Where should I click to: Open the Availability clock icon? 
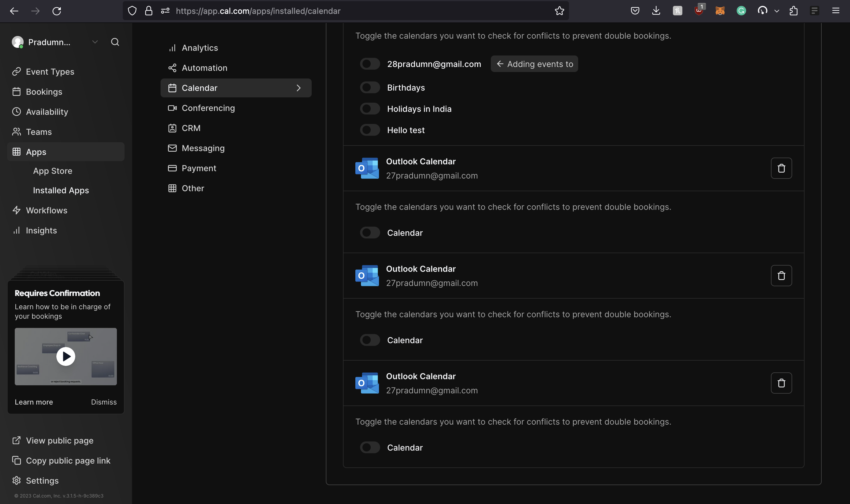click(16, 112)
